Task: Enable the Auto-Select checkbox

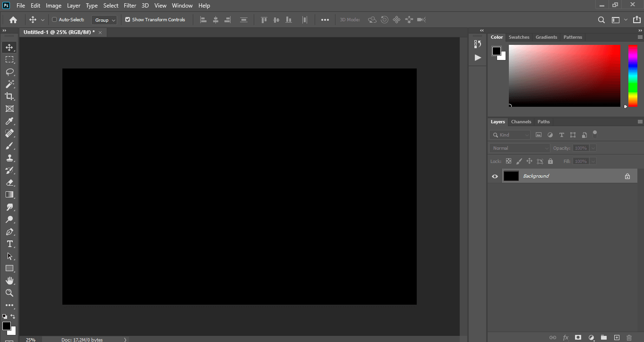Action: coord(54,20)
